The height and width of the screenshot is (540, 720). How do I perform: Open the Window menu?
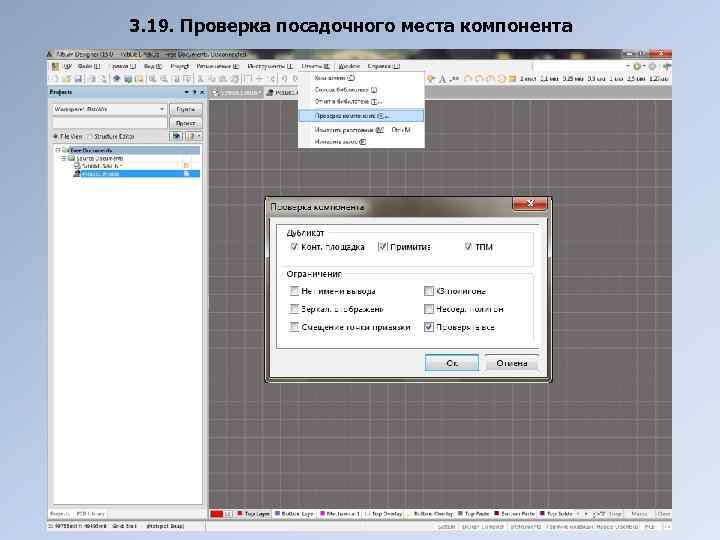click(349, 67)
